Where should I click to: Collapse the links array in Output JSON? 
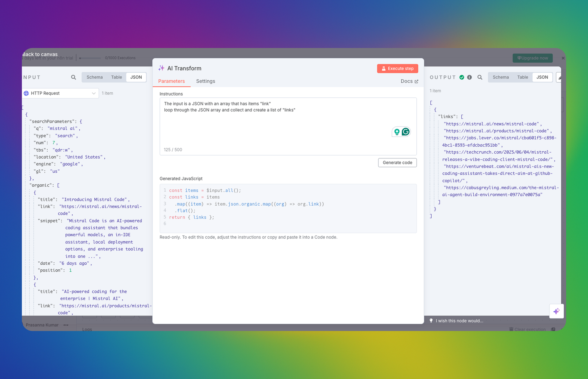462,117
